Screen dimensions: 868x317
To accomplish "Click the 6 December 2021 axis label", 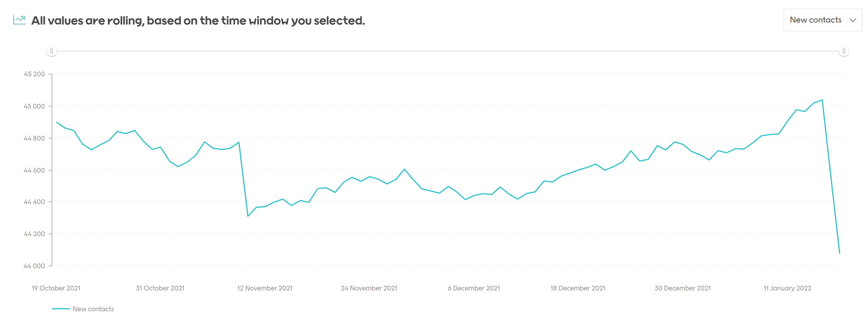I will tap(474, 288).
